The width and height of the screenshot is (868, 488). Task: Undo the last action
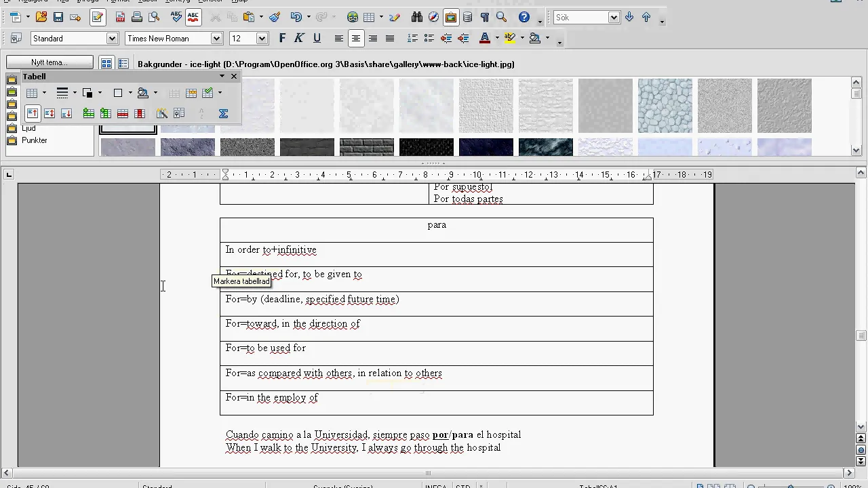(x=296, y=17)
